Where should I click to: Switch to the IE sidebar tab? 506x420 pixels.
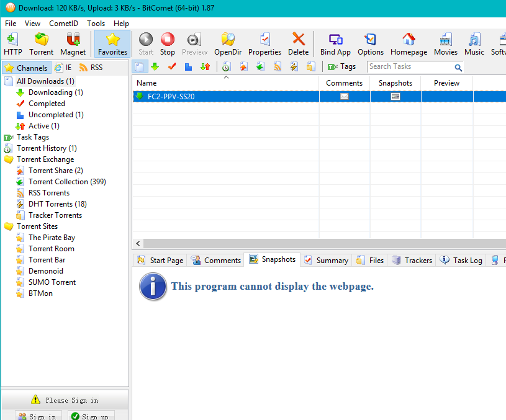(x=63, y=68)
